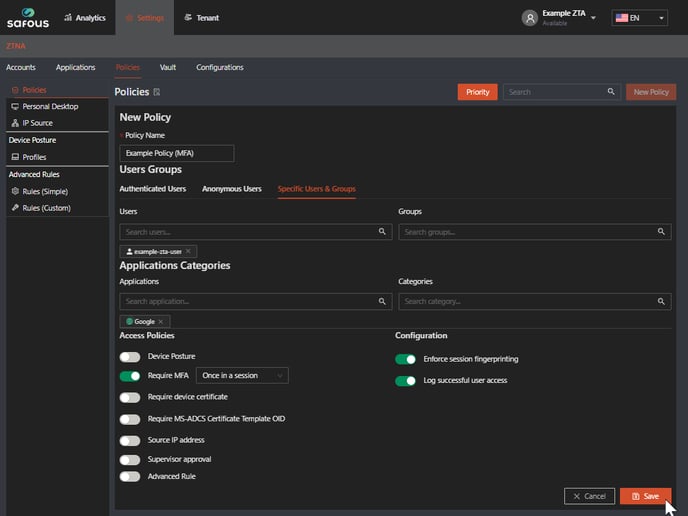Remove the example-zta-user tag
Screen dimensions: 688x516
pos(188,251)
